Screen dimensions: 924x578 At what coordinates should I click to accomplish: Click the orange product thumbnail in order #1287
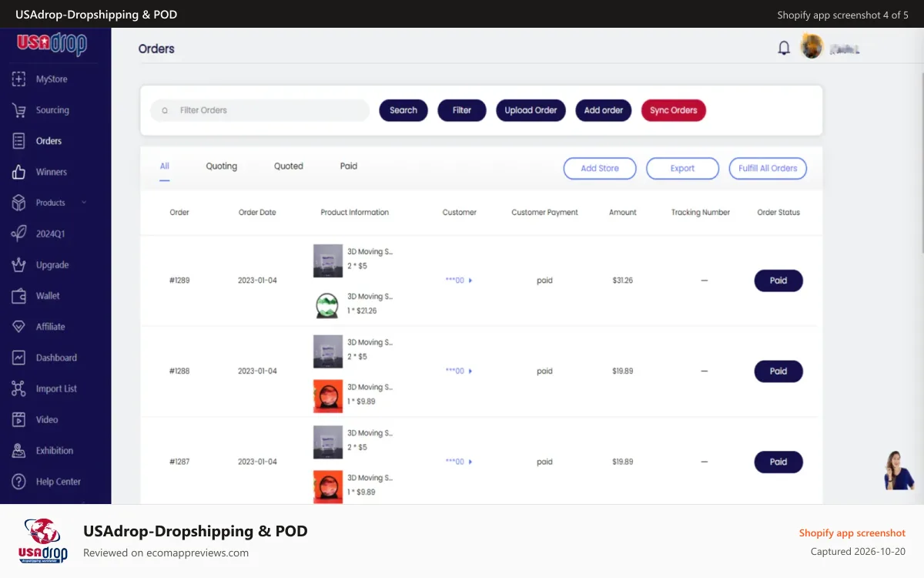[x=328, y=487]
